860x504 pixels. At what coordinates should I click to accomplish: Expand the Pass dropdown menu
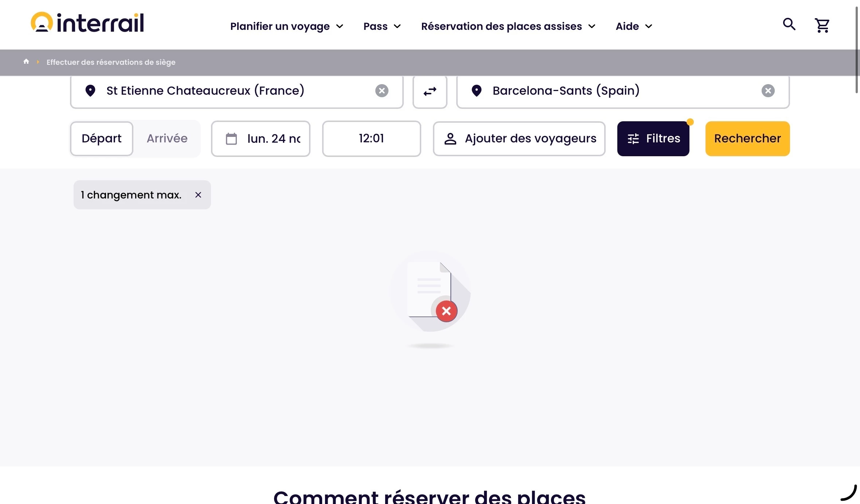click(382, 26)
